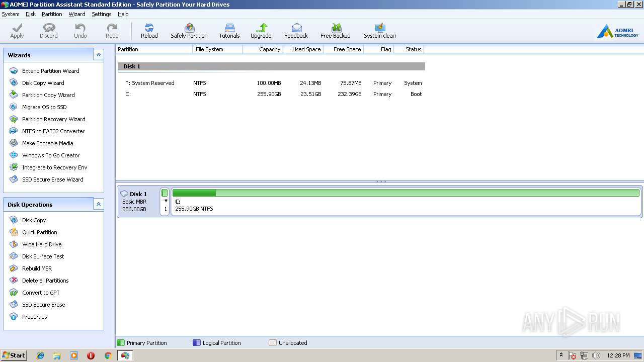Select the C: usage bar in disk map
Screen dimensions: 644x362
[x=406, y=193]
